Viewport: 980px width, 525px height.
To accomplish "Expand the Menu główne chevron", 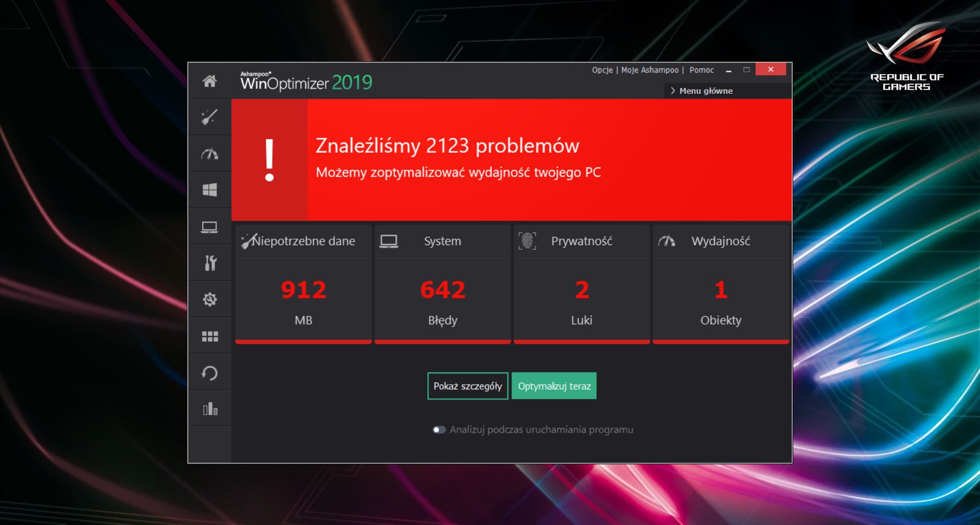I will (x=673, y=91).
